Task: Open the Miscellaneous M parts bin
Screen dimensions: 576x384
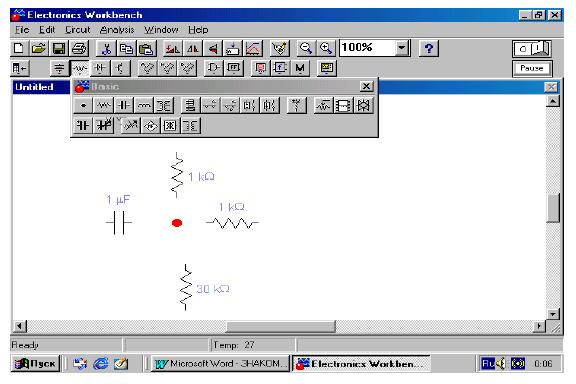Action: 300,68
